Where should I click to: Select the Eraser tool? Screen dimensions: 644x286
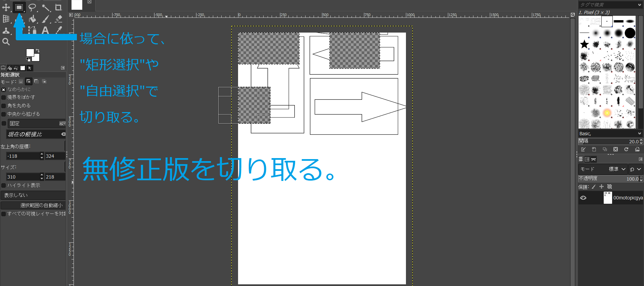point(58,19)
